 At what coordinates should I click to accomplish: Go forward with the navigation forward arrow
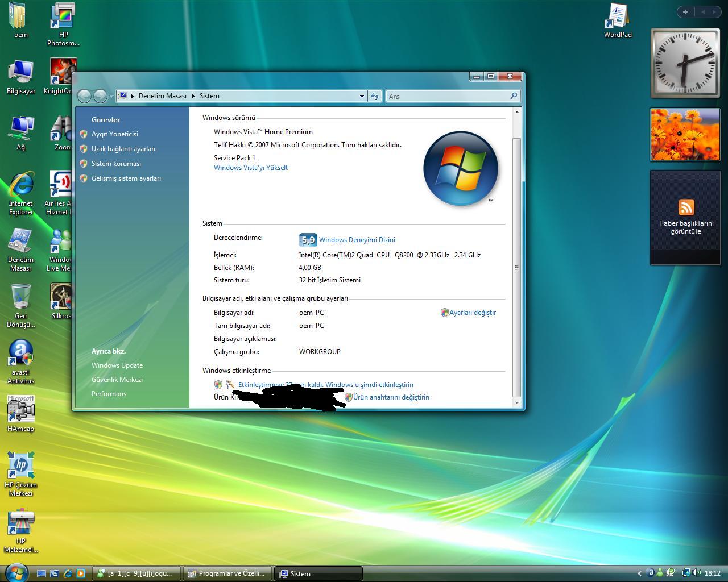(100, 96)
